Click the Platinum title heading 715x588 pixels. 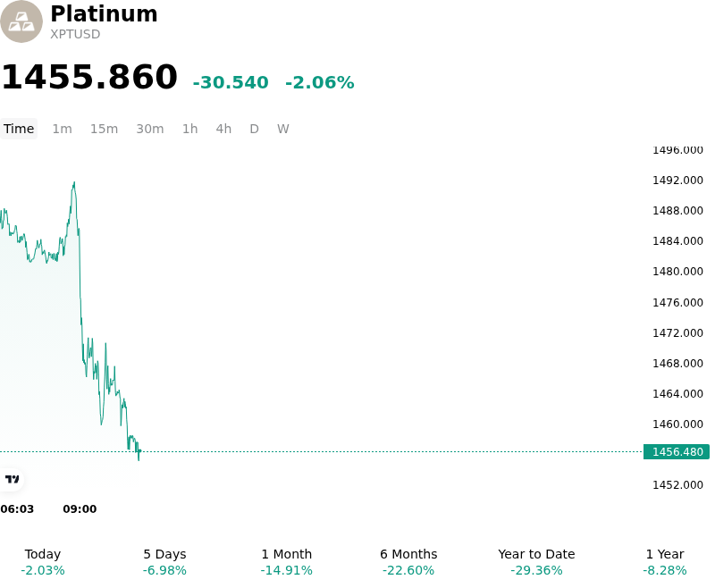104,13
